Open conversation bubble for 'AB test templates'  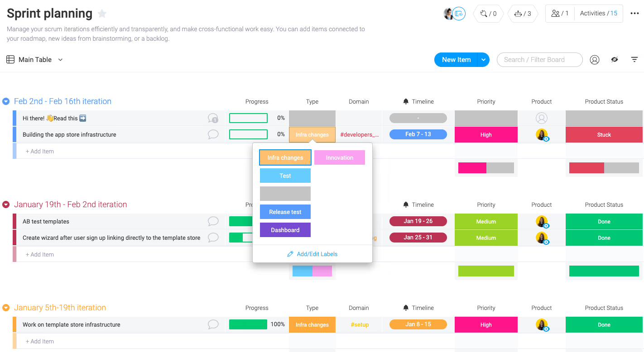213,221
